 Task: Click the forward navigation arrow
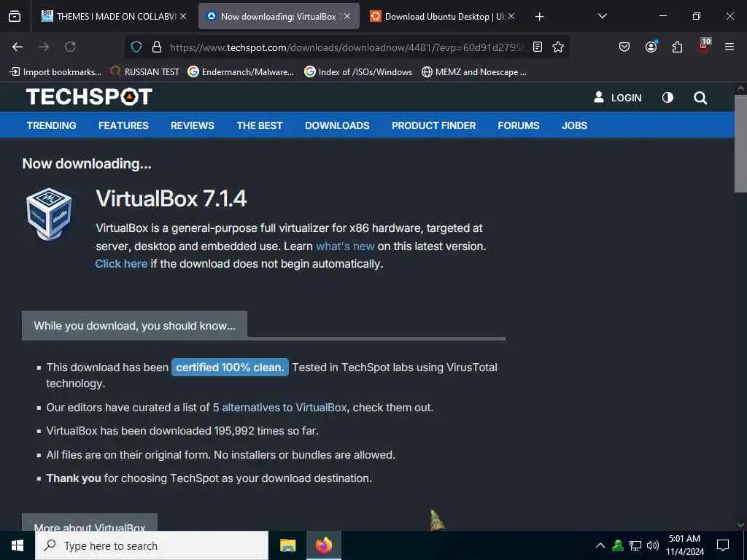click(x=43, y=47)
